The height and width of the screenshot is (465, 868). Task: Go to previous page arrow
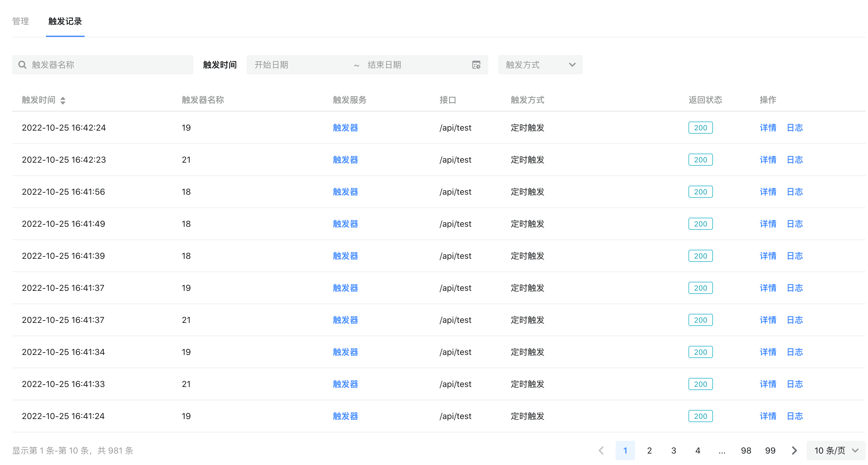(x=601, y=450)
